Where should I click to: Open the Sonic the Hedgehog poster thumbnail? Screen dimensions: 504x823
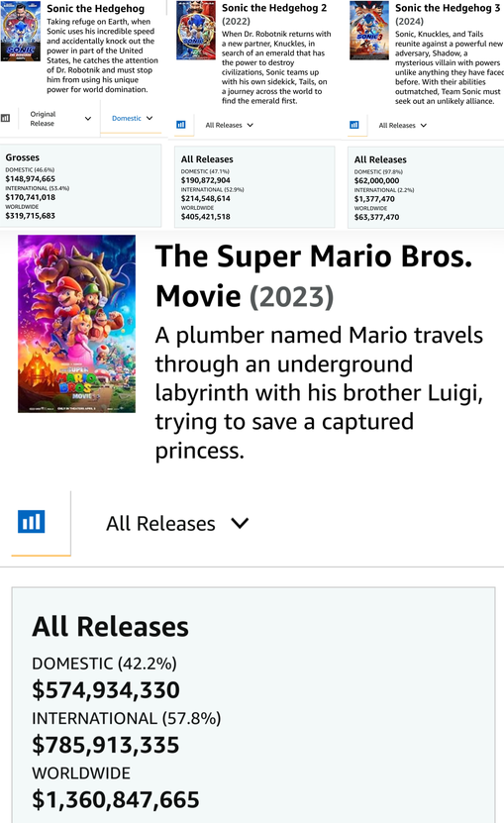click(21, 31)
